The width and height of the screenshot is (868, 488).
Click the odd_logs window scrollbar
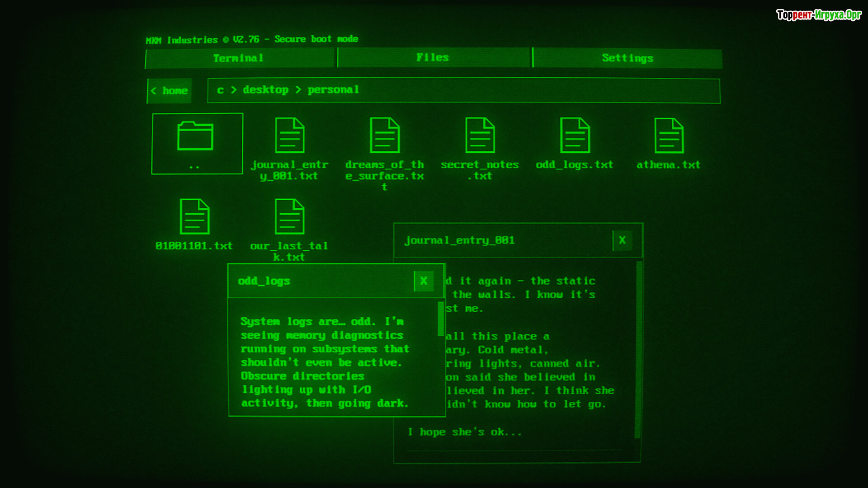tap(440, 319)
